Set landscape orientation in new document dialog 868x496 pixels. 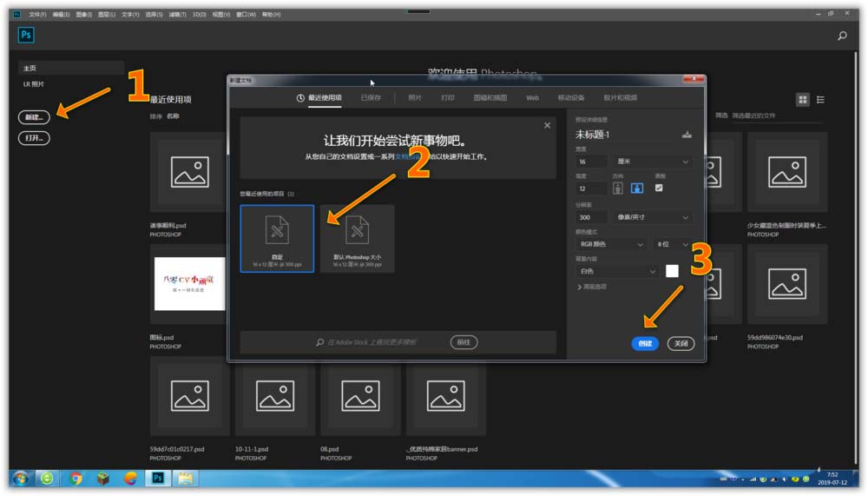point(637,188)
